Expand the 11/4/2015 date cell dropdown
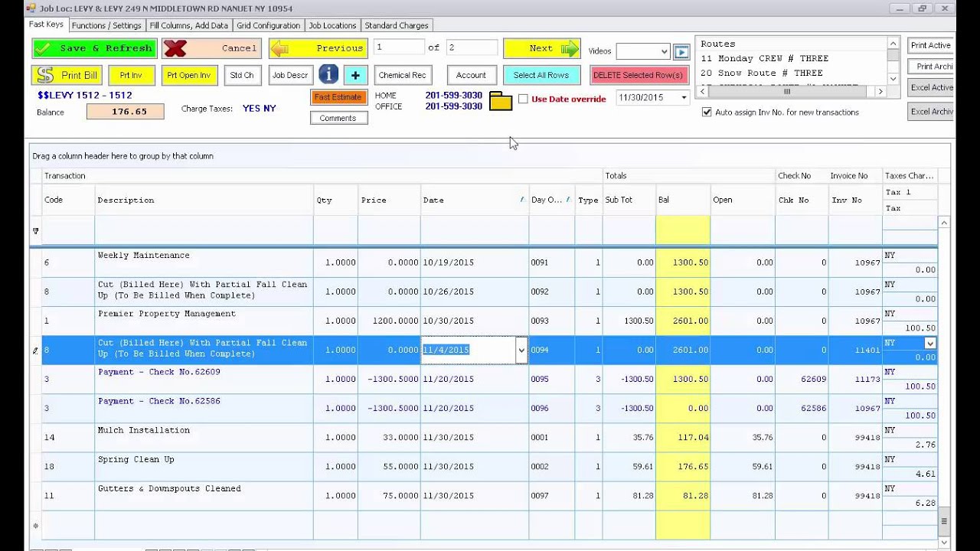 pos(521,350)
